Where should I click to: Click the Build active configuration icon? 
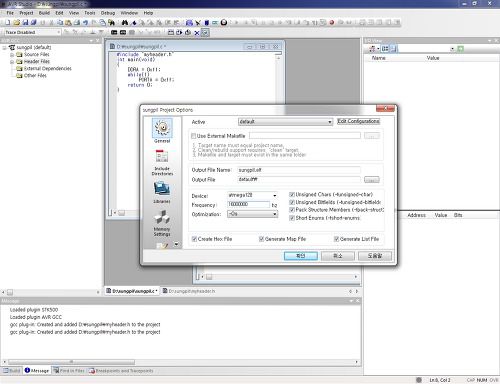pos(189,22)
